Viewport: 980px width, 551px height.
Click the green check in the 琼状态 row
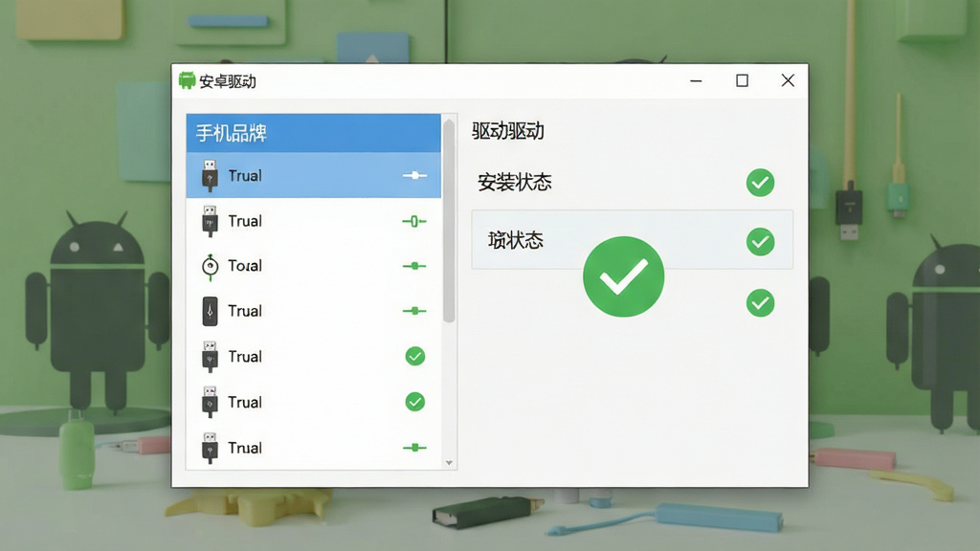(760, 242)
